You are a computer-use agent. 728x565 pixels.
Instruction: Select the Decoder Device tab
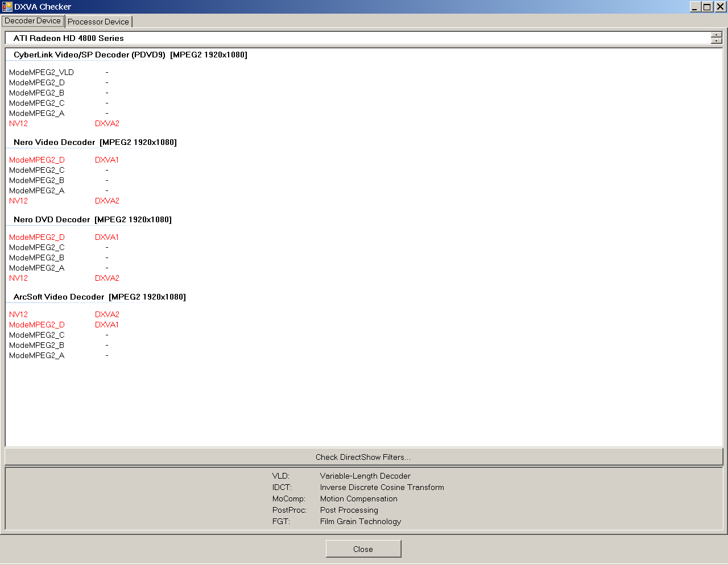[33, 21]
